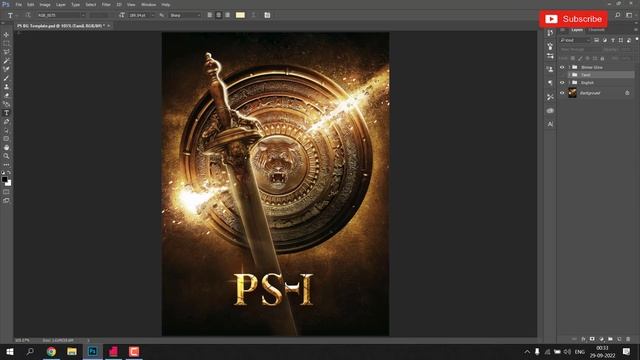Image resolution: width=640 pixels, height=360 pixels.
Task: Open the Window menu
Action: click(148, 4)
